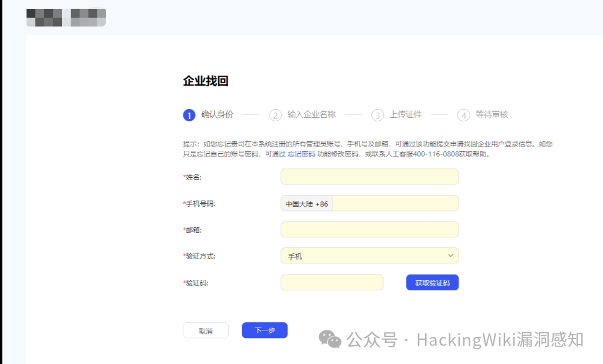Focus the 手机号码 number field

point(396,203)
